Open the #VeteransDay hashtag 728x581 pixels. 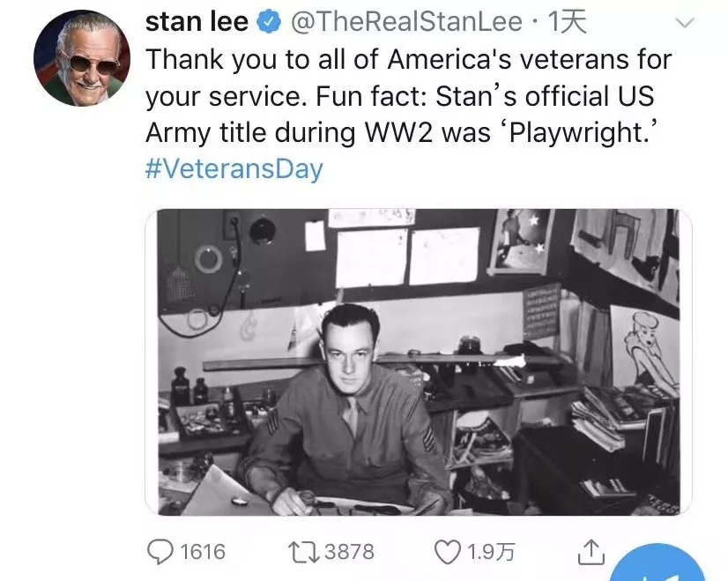234,168
